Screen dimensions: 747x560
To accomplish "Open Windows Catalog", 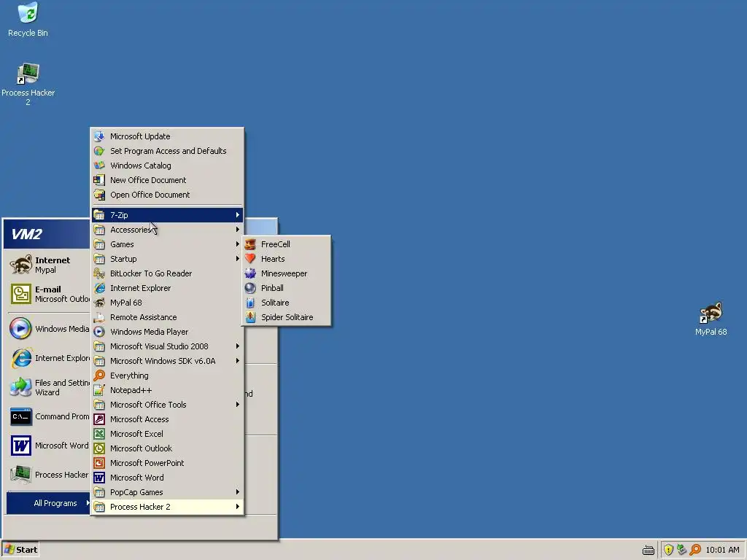I will click(x=167, y=166).
